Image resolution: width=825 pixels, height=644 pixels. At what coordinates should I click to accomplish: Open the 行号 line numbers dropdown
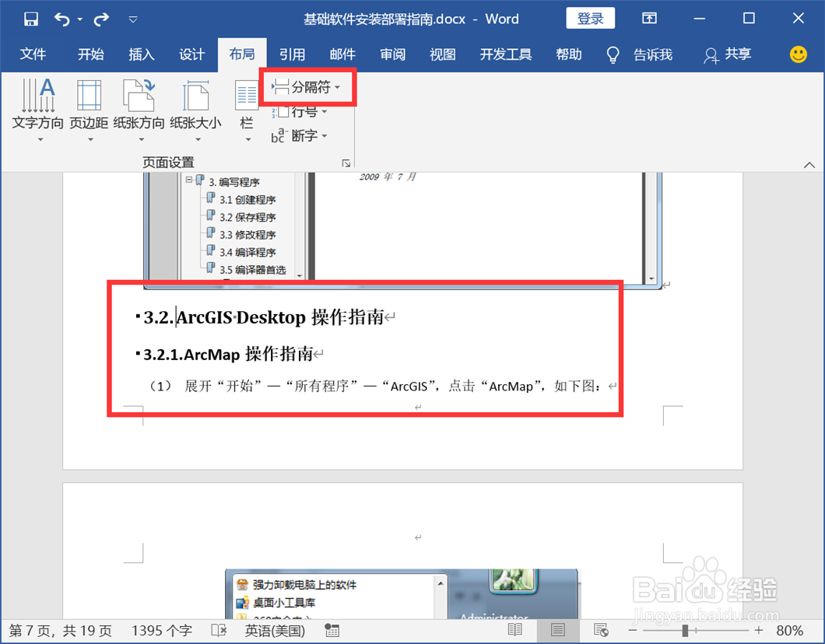click(x=300, y=111)
